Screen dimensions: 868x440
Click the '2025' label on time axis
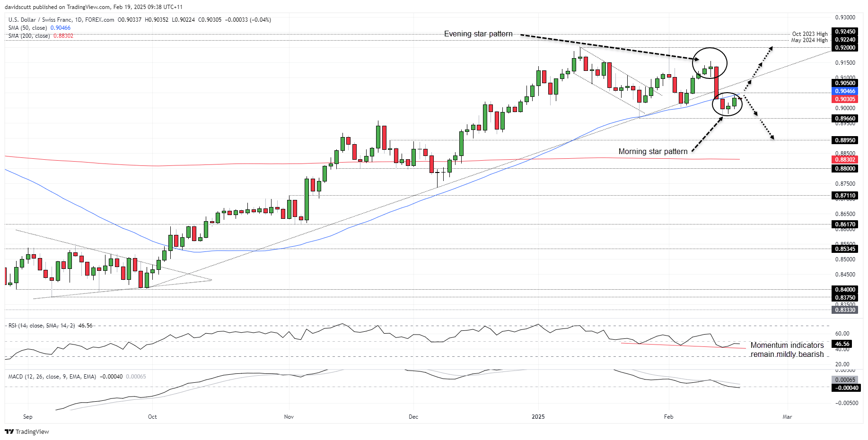coord(538,417)
